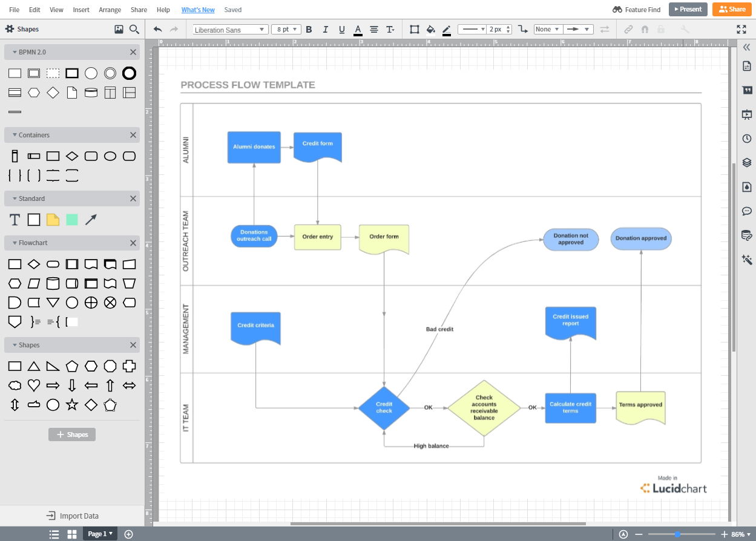The width and height of the screenshot is (756, 541).
Task: Open the chat bubble icon in right dock
Action: tap(746, 211)
